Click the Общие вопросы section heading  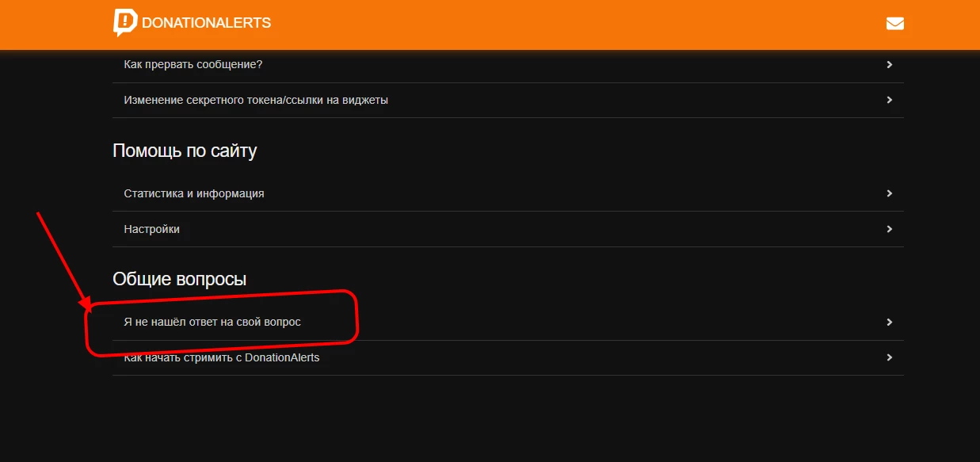(180, 279)
